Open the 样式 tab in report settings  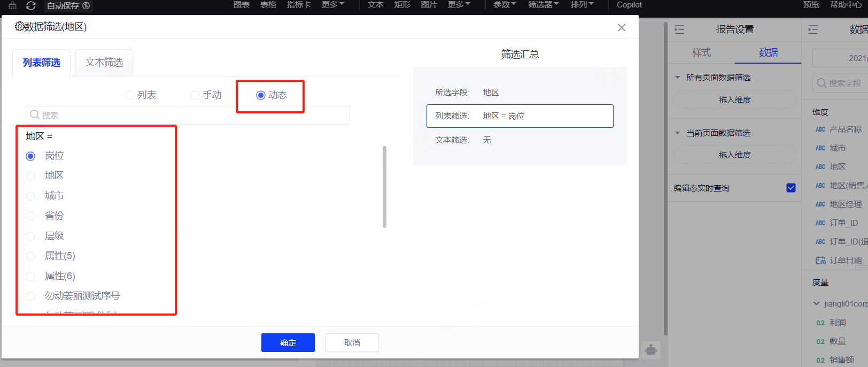click(701, 52)
